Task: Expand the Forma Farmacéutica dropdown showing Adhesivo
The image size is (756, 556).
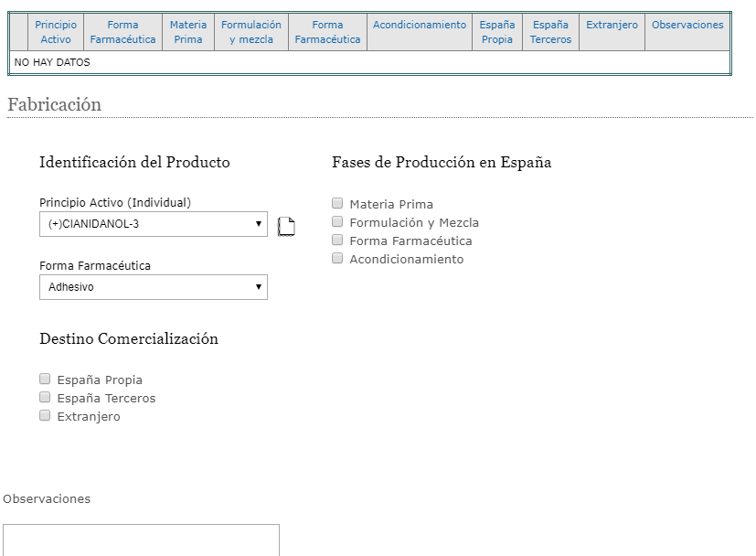Action: [x=154, y=287]
